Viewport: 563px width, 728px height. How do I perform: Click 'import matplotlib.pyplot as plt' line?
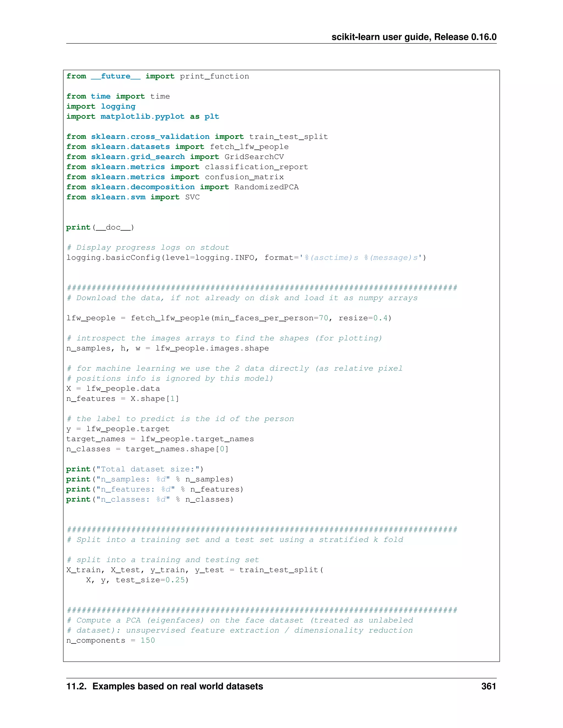143,117
